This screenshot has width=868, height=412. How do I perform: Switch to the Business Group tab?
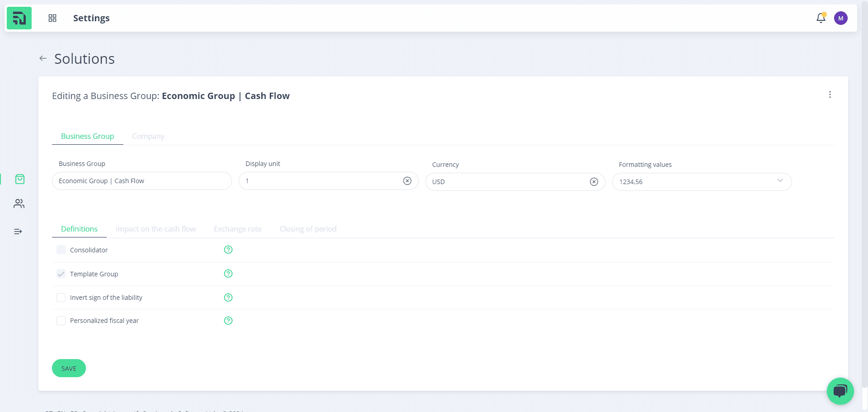(x=87, y=136)
